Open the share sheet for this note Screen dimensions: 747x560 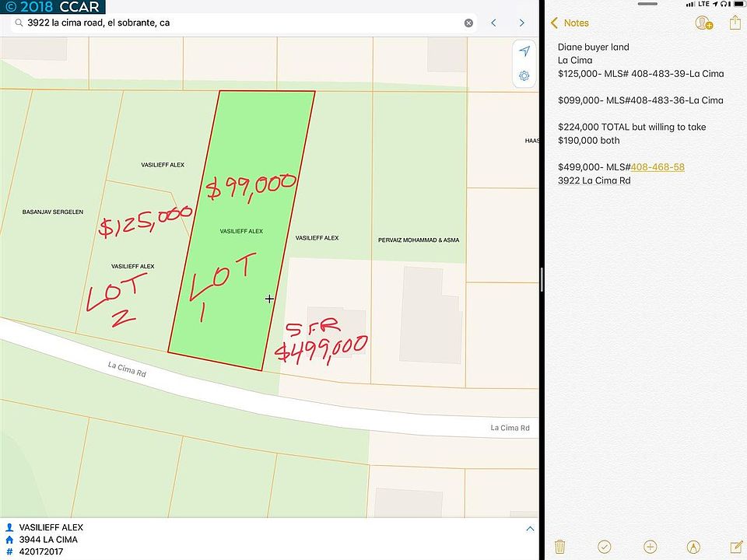pyautogui.click(x=735, y=23)
